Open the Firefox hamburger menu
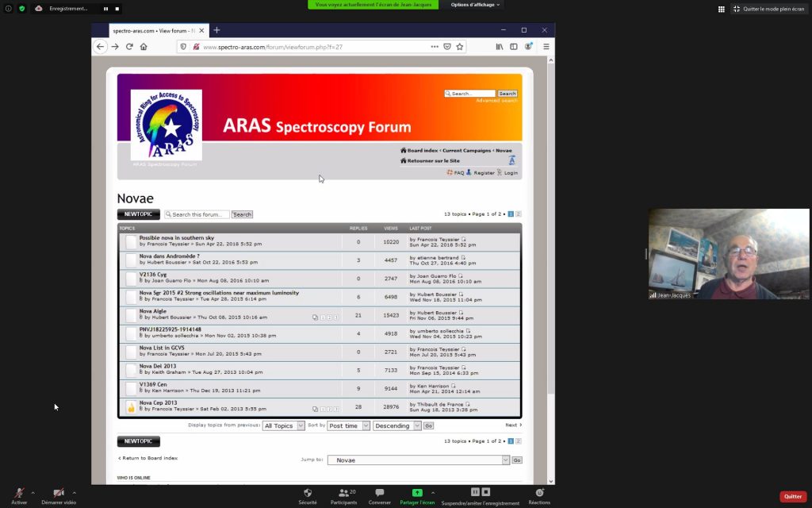 (x=546, y=47)
